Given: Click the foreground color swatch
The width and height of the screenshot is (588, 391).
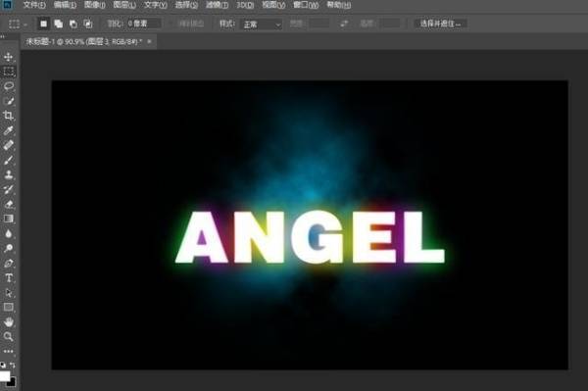Looking at the screenshot, I should click(x=5, y=375).
